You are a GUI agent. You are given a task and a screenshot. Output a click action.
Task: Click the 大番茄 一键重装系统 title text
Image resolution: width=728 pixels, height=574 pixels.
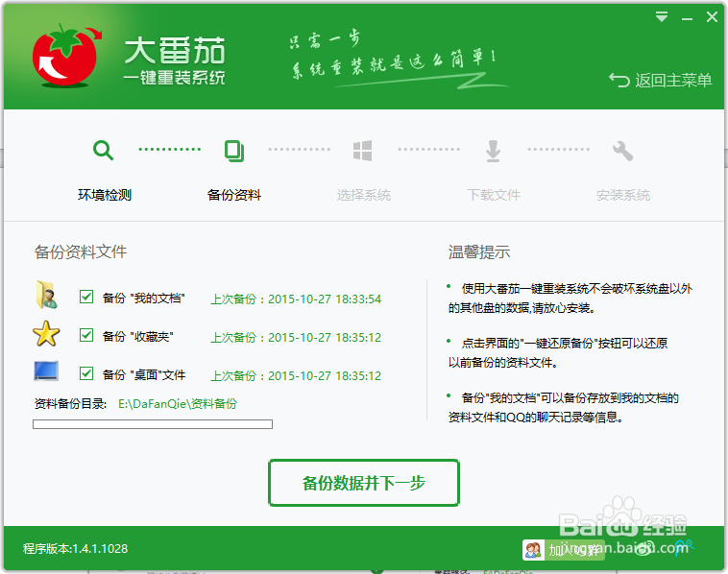[x=175, y=60]
